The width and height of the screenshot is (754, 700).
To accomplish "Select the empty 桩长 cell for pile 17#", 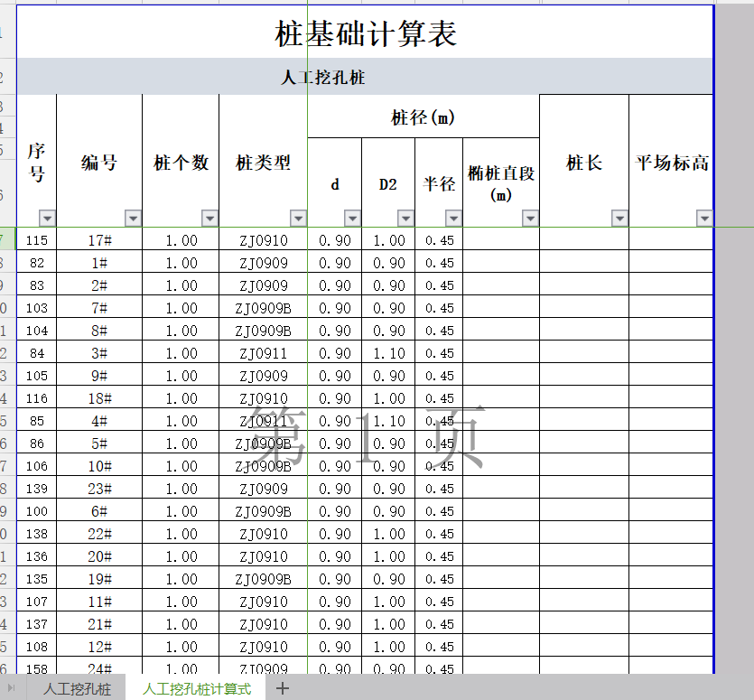I will (x=583, y=240).
